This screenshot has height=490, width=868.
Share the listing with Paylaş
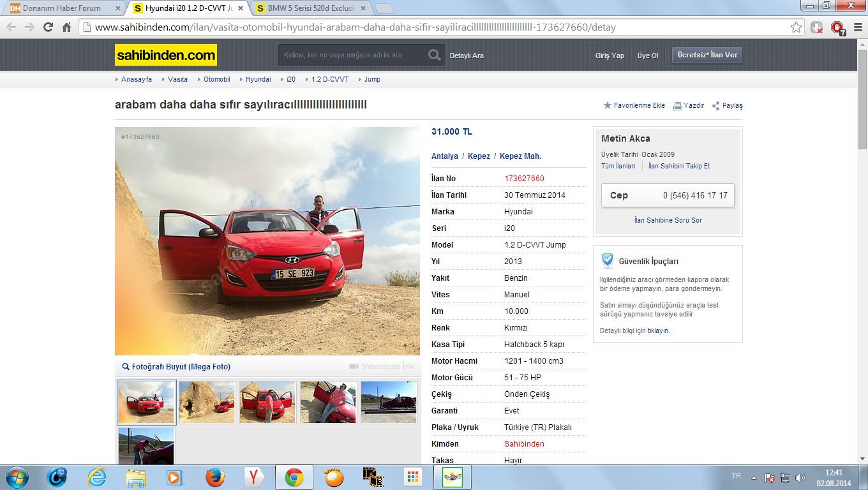tap(728, 105)
